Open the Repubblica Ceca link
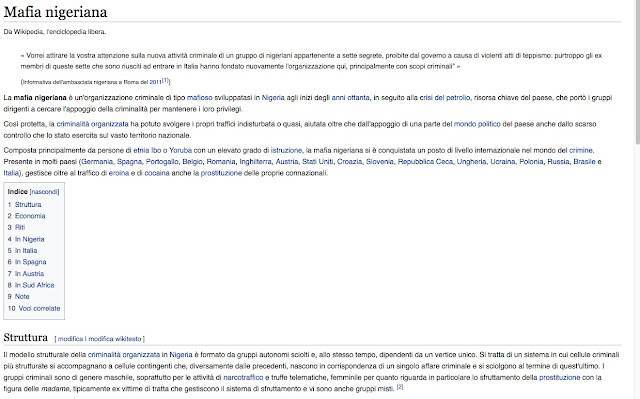This screenshot has height=399, width=640. tap(425, 162)
